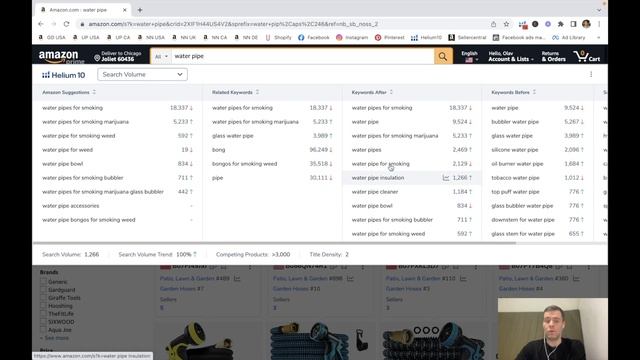Click related keyword bong
This screenshot has height=360, width=640.
point(218,150)
